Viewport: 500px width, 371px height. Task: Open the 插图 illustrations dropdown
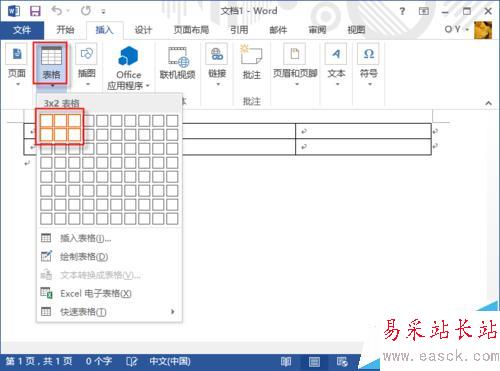(x=87, y=65)
